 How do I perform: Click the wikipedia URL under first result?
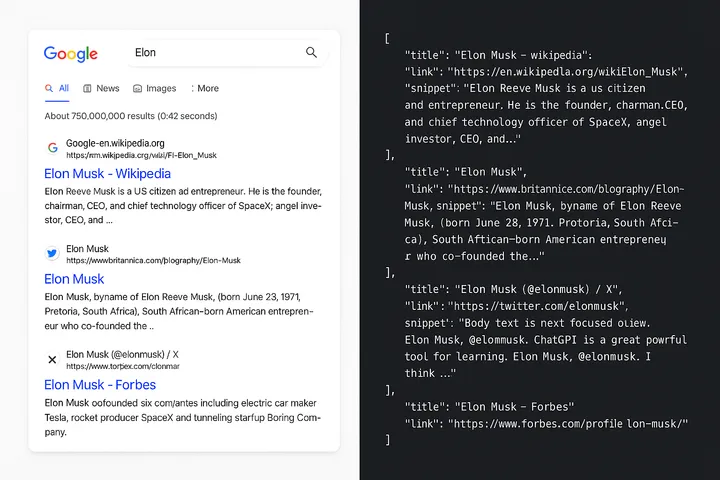pyautogui.click(x=141, y=155)
